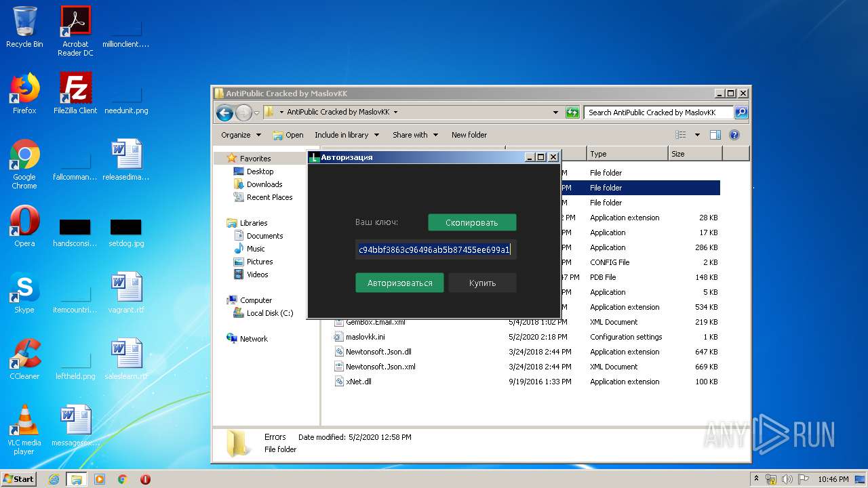Image resolution: width=868 pixels, height=488 pixels.
Task: Click the Explorer Back navigation button
Action: tap(225, 113)
